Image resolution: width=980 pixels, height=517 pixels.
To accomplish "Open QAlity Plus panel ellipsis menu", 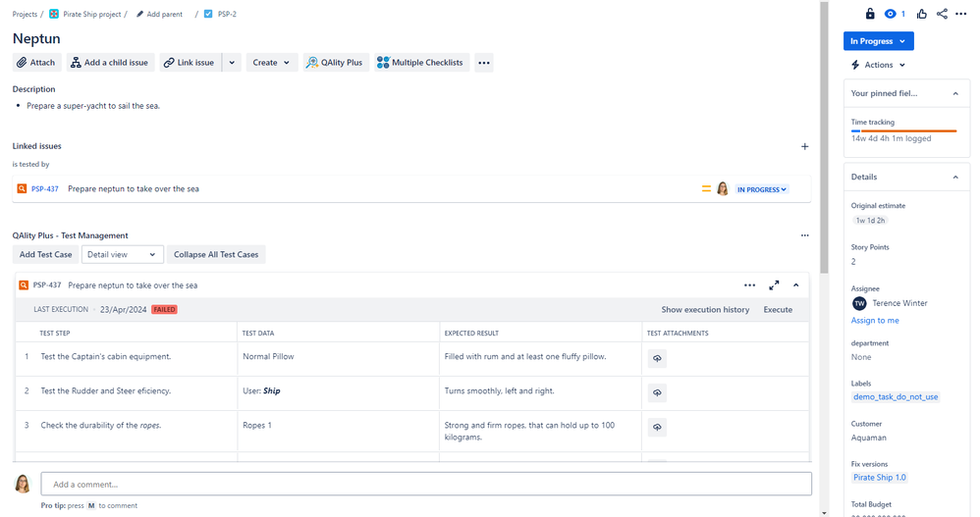I will [805, 235].
